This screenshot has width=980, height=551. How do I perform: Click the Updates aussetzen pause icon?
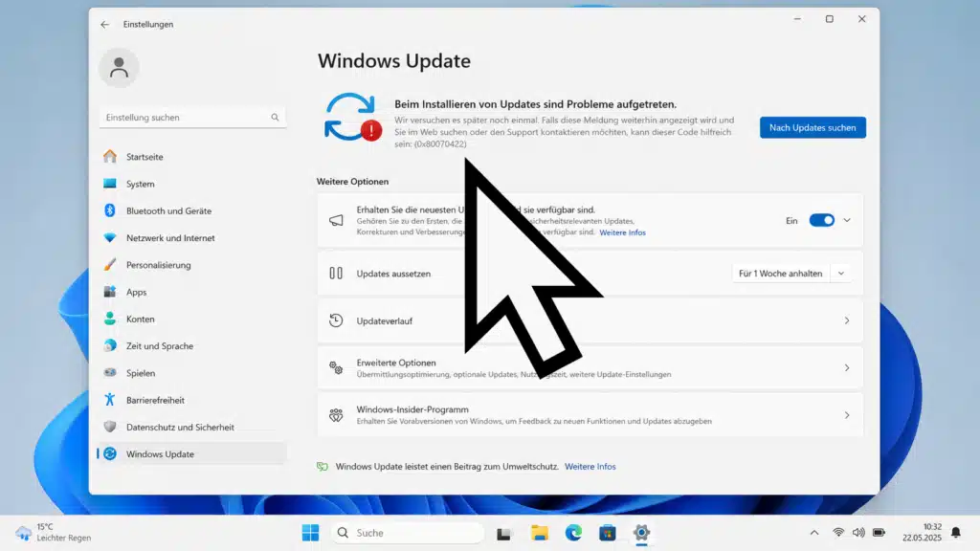pyautogui.click(x=336, y=273)
